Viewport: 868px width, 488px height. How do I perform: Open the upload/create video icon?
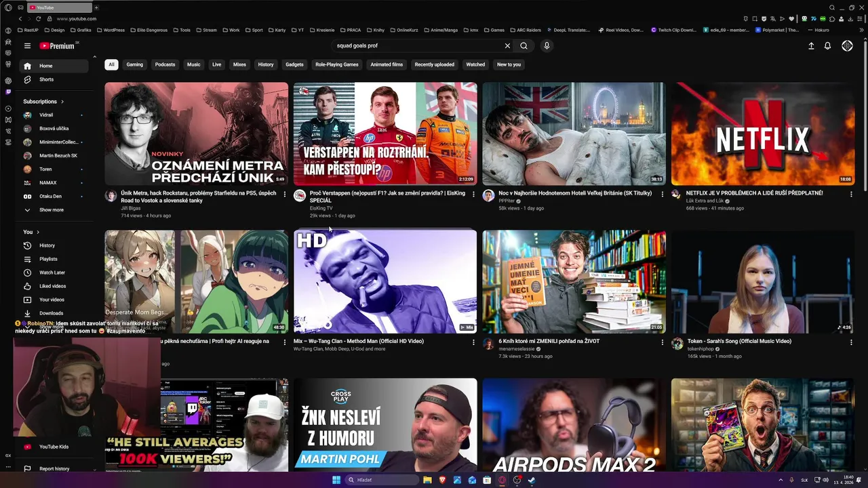click(811, 46)
